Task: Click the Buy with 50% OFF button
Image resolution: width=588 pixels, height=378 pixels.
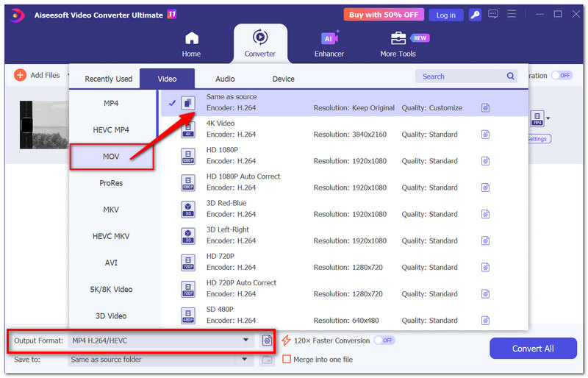Action: click(383, 15)
